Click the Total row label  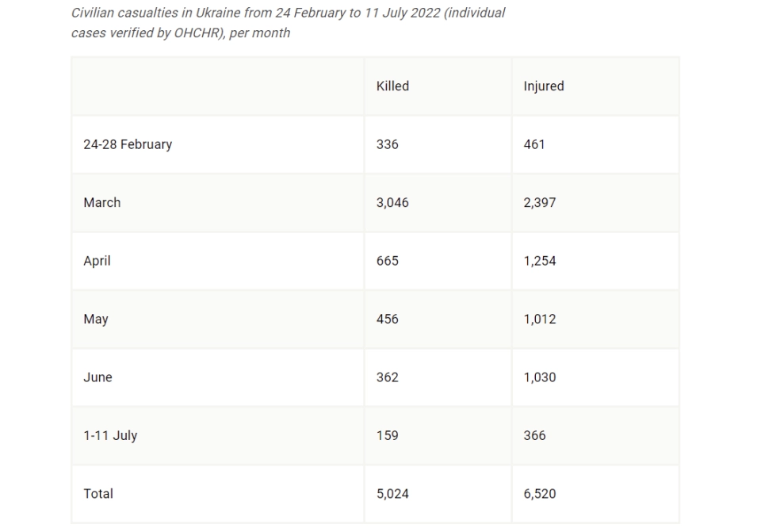coord(98,494)
